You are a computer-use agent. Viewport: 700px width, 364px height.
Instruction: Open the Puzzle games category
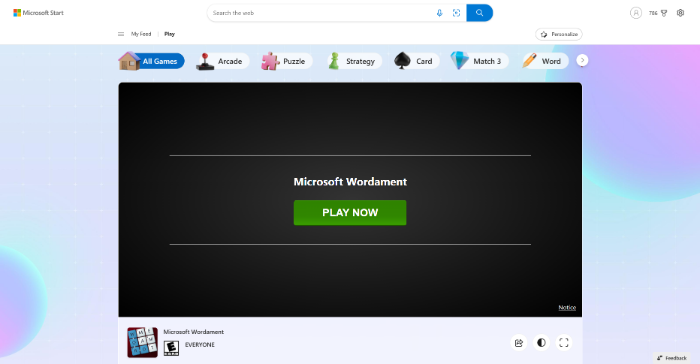286,61
